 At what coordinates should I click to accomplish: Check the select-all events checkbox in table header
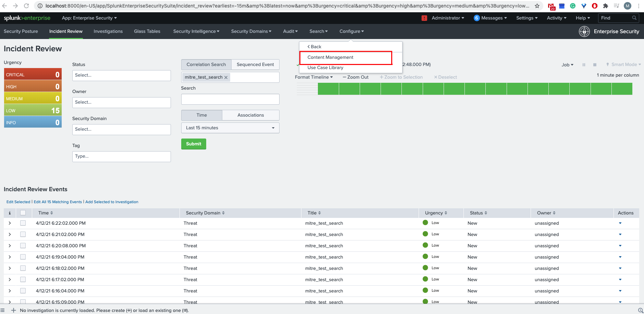[23, 213]
